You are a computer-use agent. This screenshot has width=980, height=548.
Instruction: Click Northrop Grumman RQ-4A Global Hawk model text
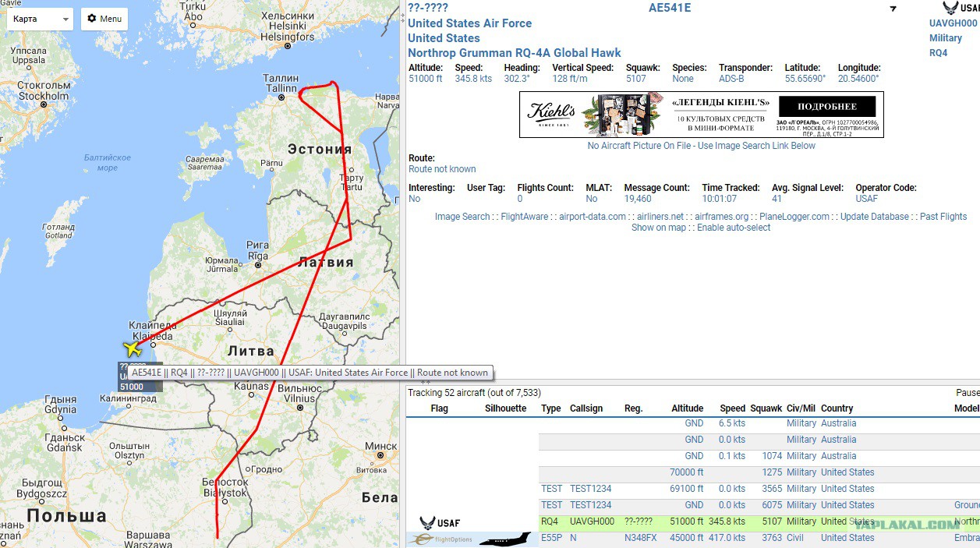[x=515, y=53]
